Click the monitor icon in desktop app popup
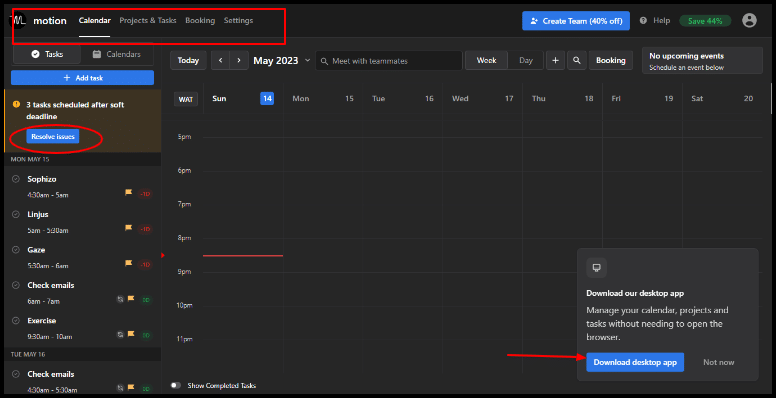Viewport: 776px width, 398px height. pos(596,268)
